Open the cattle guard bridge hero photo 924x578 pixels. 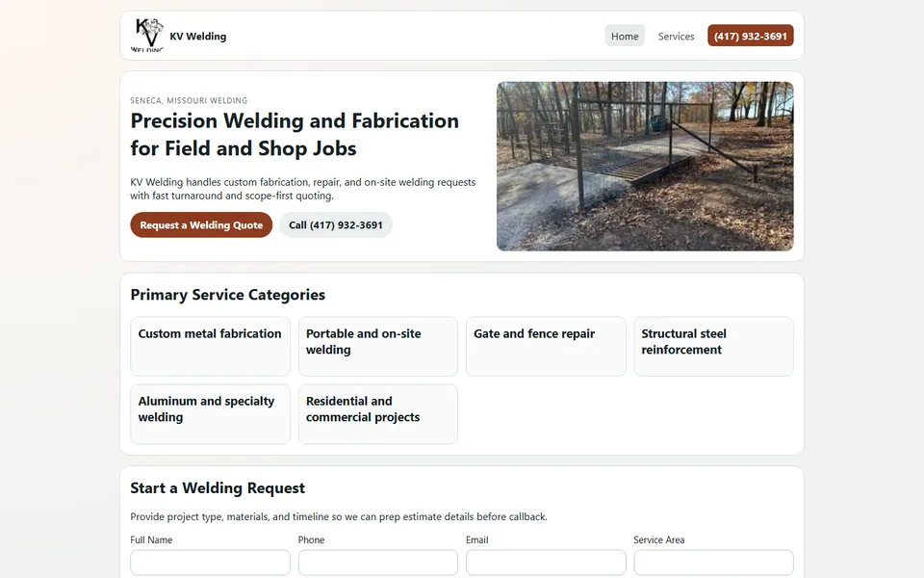[645, 167]
